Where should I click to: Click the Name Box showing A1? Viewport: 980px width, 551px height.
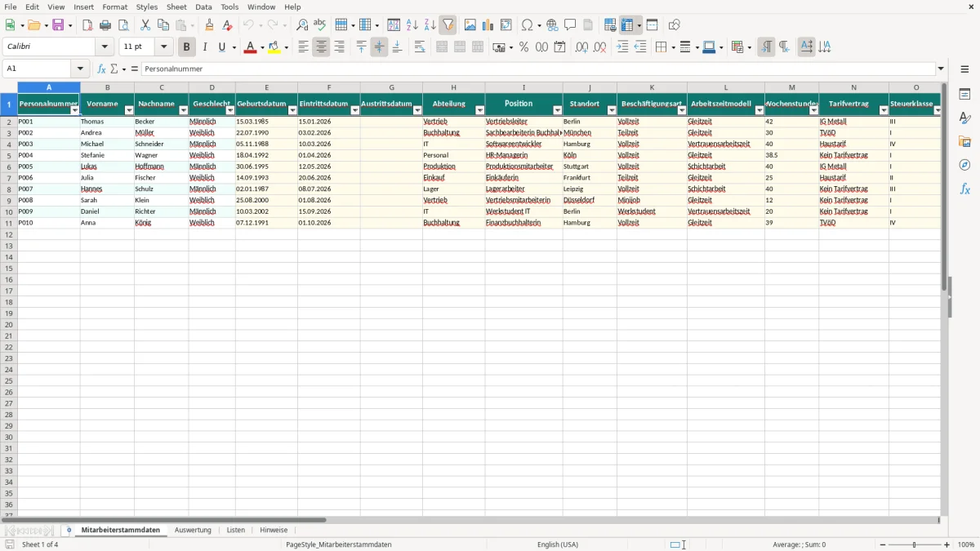tap(38, 69)
